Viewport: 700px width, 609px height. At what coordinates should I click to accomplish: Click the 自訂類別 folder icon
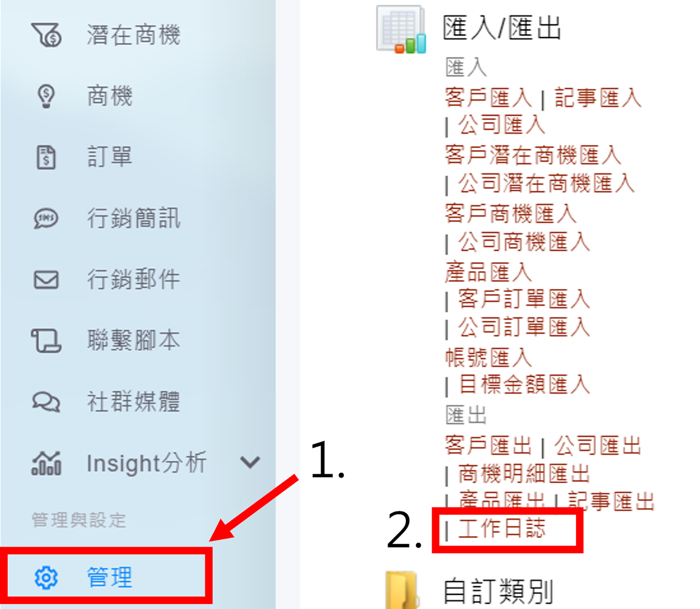[x=402, y=590]
